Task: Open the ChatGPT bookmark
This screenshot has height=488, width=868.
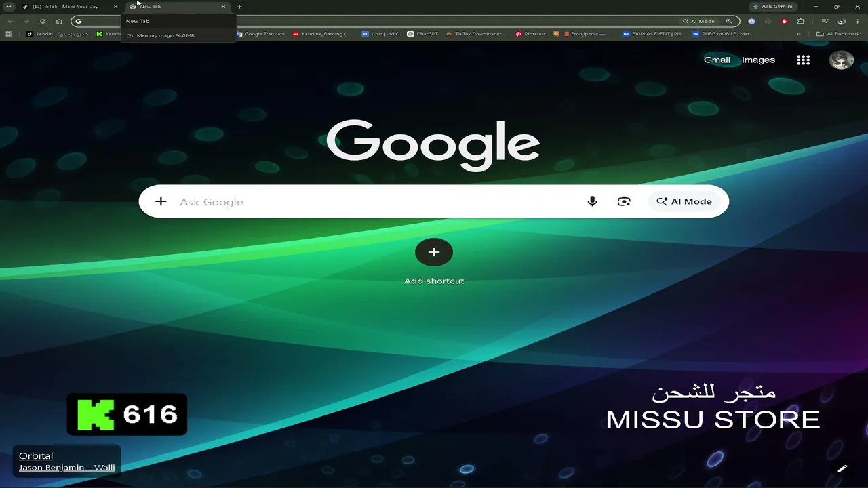Action: (422, 34)
